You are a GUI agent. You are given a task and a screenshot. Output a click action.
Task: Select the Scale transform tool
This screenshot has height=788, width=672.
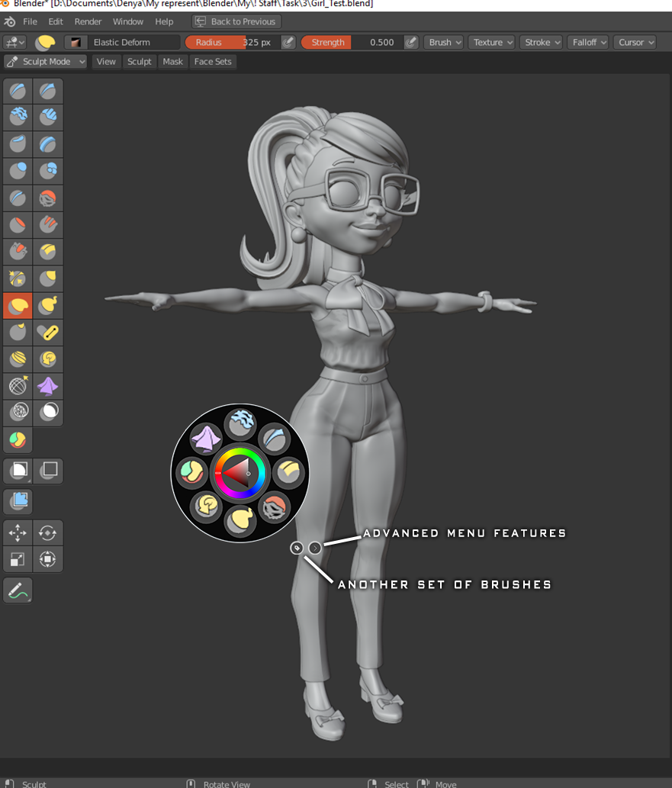(18, 559)
